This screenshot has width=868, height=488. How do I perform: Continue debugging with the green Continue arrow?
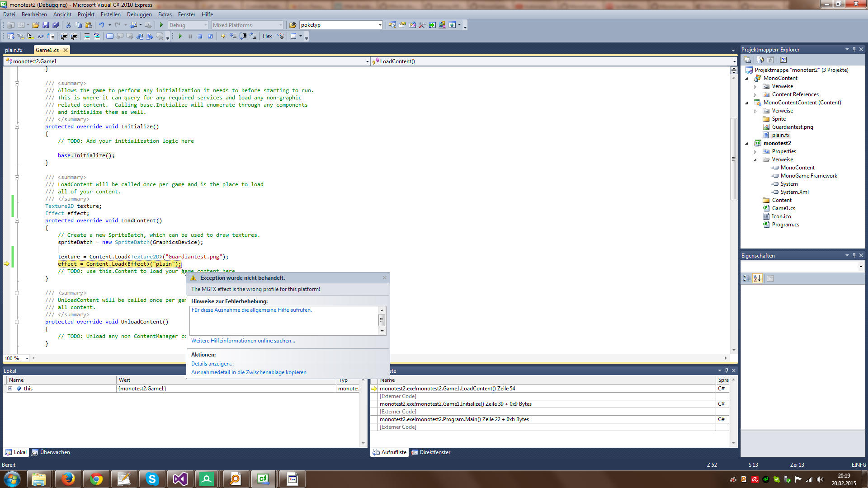180,36
